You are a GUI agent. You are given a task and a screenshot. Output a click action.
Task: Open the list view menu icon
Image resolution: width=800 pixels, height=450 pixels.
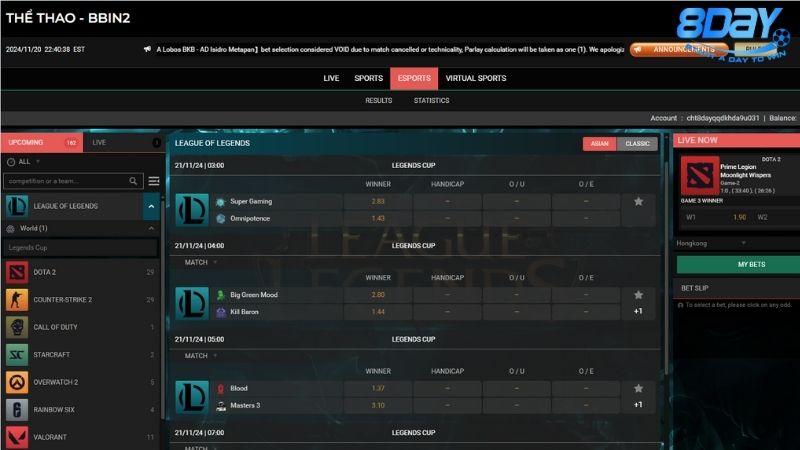pos(154,181)
